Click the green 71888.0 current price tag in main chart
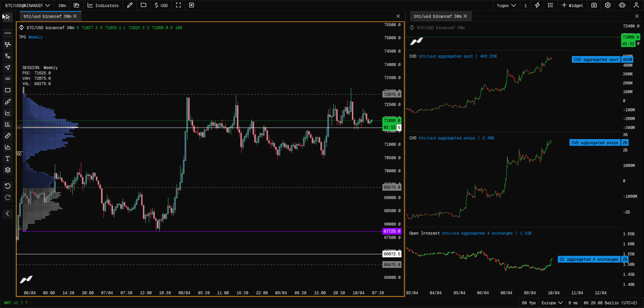Viewport: 644px width, 308px height. pyautogui.click(x=392, y=121)
